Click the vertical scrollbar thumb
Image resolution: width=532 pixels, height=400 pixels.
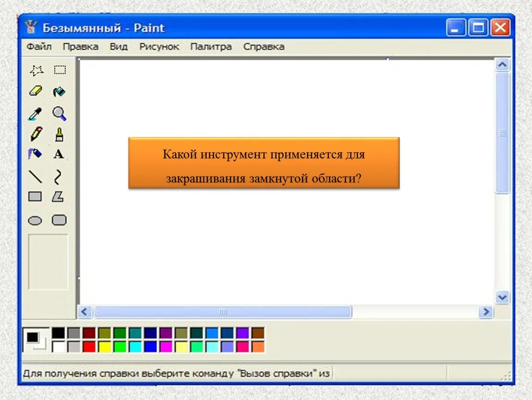point(502,133)
